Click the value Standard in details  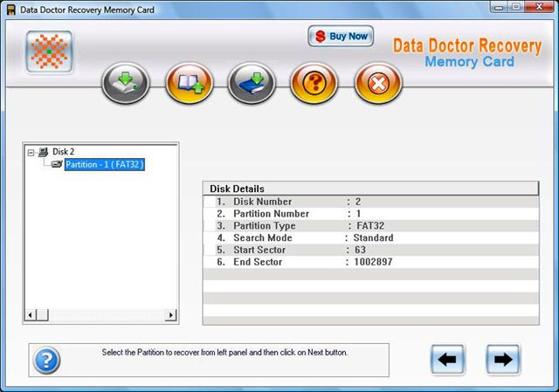[373, 237]
